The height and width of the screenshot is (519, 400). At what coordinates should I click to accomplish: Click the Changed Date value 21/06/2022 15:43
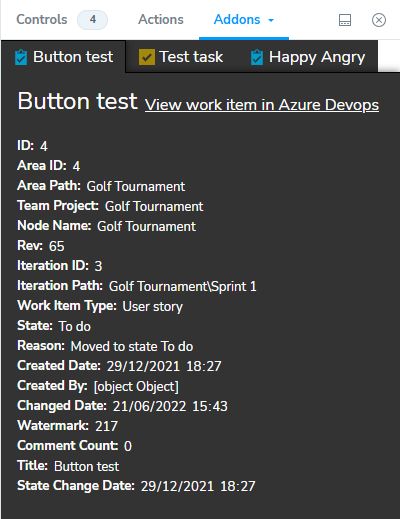click(x=170, y=406)
